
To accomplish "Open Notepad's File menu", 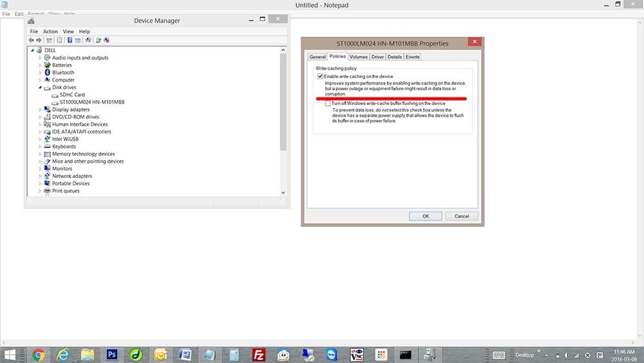I will point(6,14).
